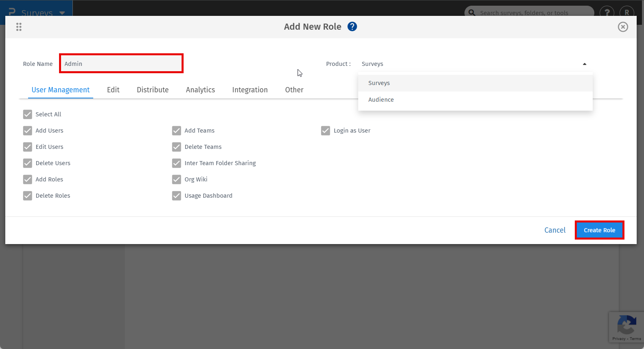This screenshot has height=349, width=644.
Task: Click the Role Name input field
Action: click(x=121, y=63)
